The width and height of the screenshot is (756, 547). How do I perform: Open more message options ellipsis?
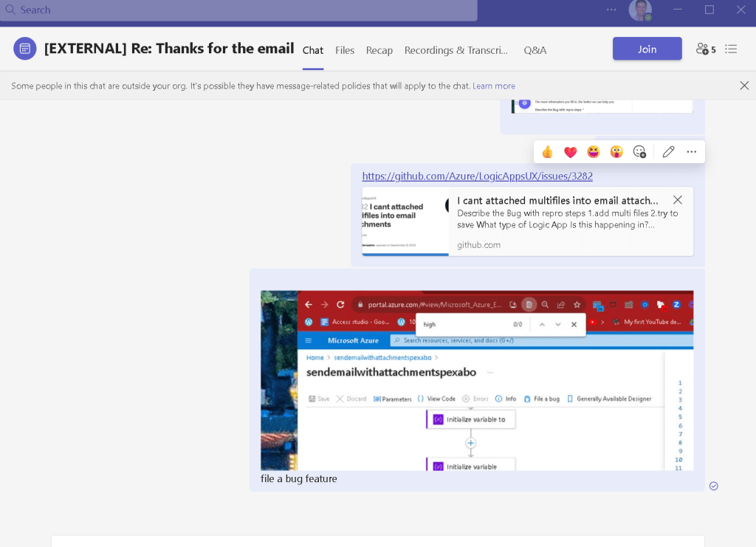point(691,152)
